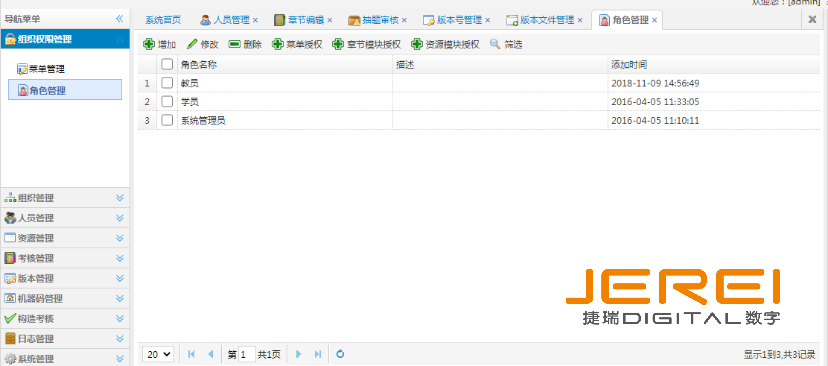
Task: Collapse the navigation menu with the double-arrow icon
Action: click(x=119, y=19)
